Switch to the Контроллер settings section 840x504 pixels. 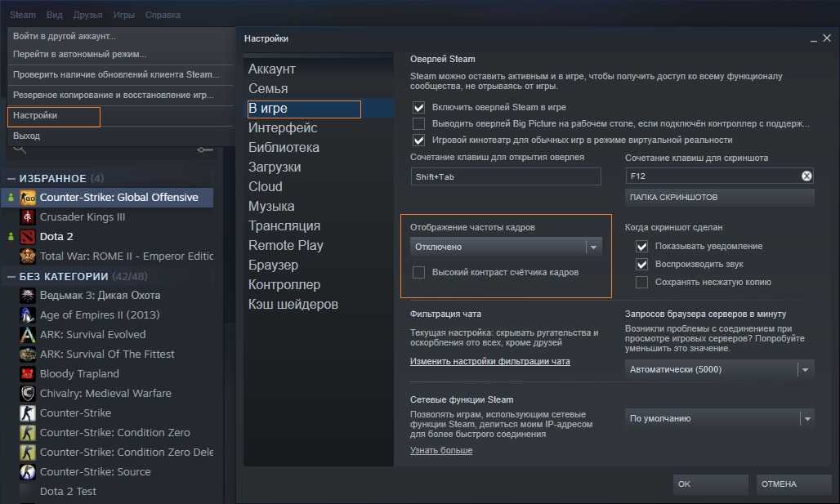284,285
